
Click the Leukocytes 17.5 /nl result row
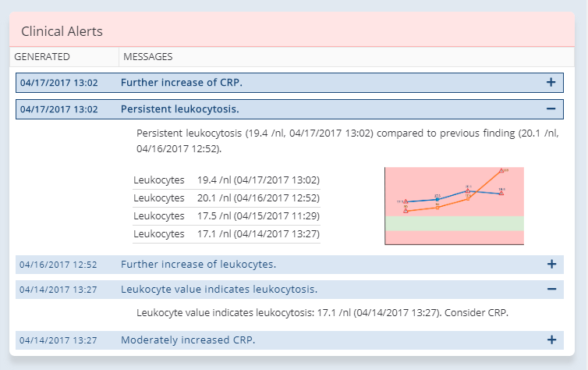point(226,215)
